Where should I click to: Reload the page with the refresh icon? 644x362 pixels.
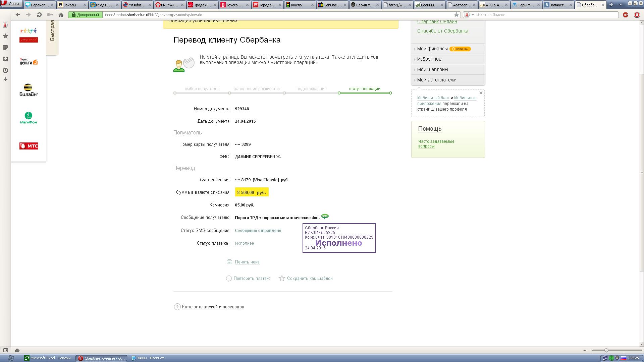[39, 15]
